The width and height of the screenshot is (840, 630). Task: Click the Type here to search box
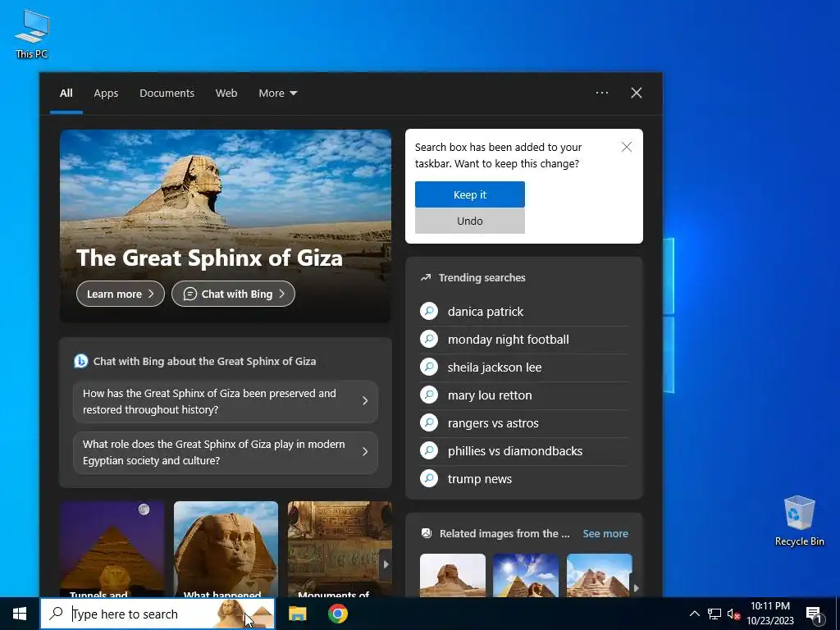(157, 614)
